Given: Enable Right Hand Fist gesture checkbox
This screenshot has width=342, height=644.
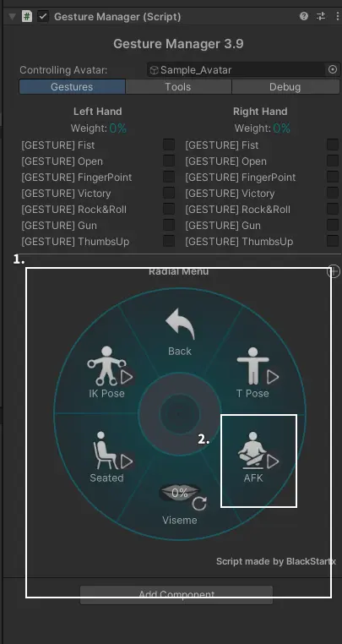Looking at the screenshot, I should (333, 145).
